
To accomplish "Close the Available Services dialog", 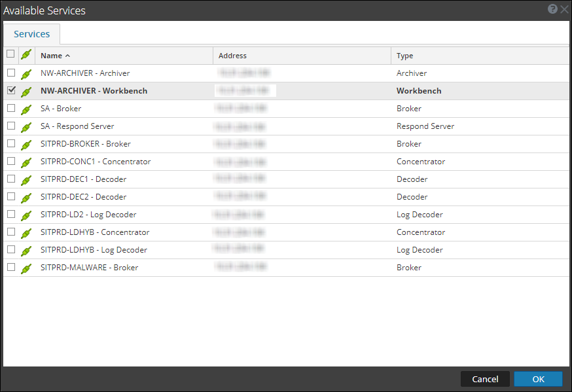I will point(564,10).
